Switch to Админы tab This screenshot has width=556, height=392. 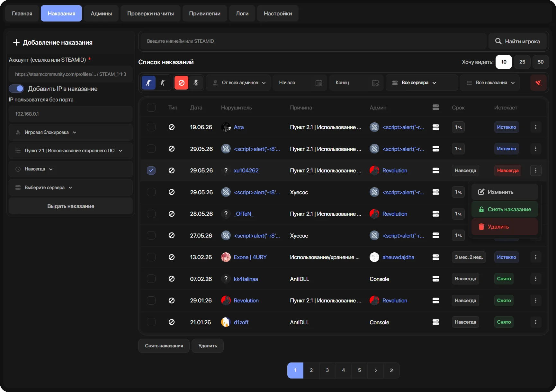pos(101,13)
